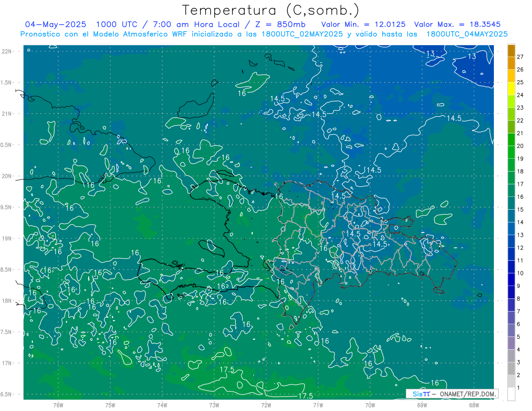Select 'Valor Min. = 12.0125' readout
The width and height of the screenshot is (532, 411).
click(x=364, y=24)
